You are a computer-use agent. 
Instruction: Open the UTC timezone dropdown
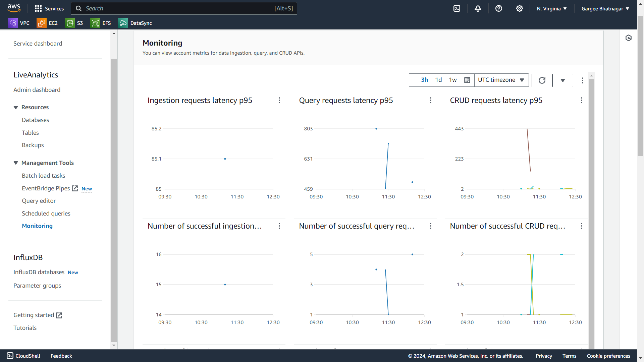pos(501,80)
